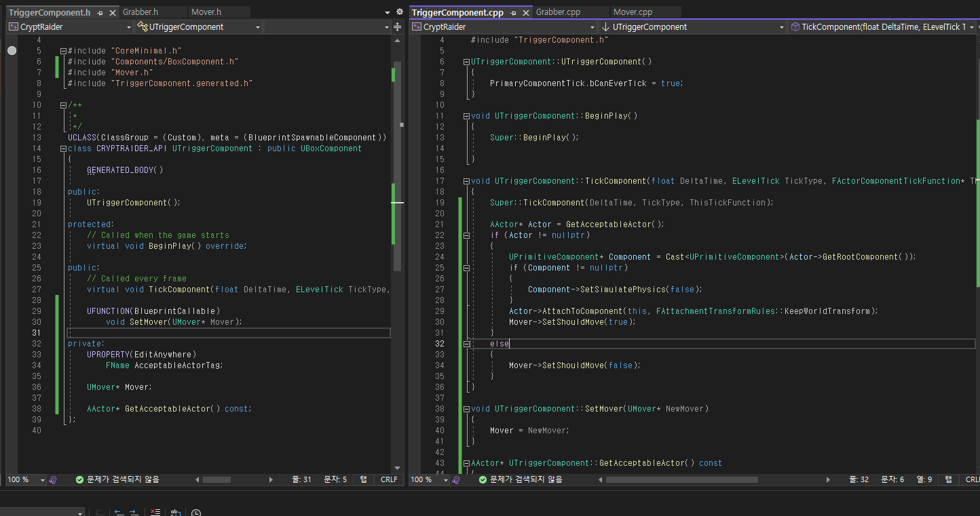Switch to the Mover.cpp tab
Screen dimensions: 980x516
pos(633,12)
